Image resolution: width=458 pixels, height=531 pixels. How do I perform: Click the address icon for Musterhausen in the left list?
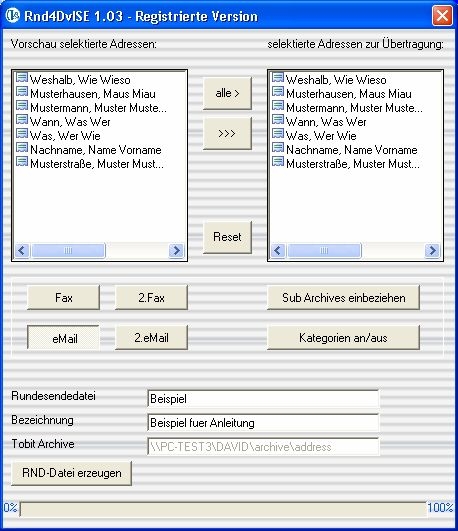click(x=22, y=92)
